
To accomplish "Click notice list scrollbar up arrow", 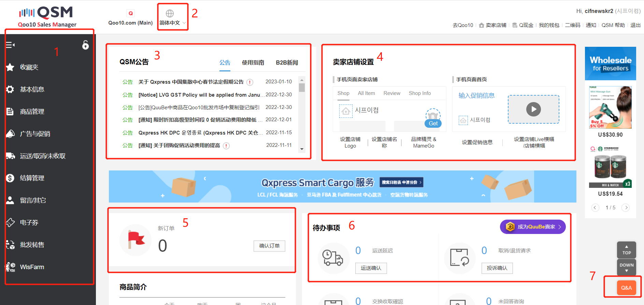I will click(302, 80).
